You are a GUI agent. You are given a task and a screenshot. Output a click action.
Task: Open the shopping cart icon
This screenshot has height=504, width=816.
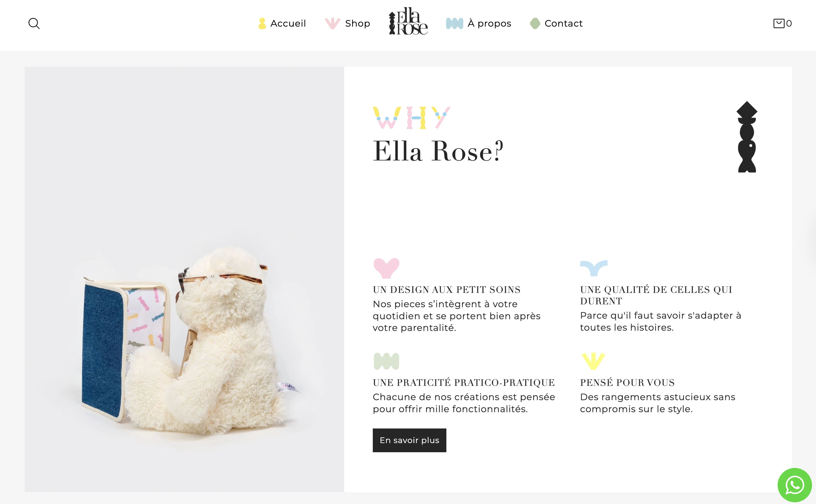pos(779,23)
